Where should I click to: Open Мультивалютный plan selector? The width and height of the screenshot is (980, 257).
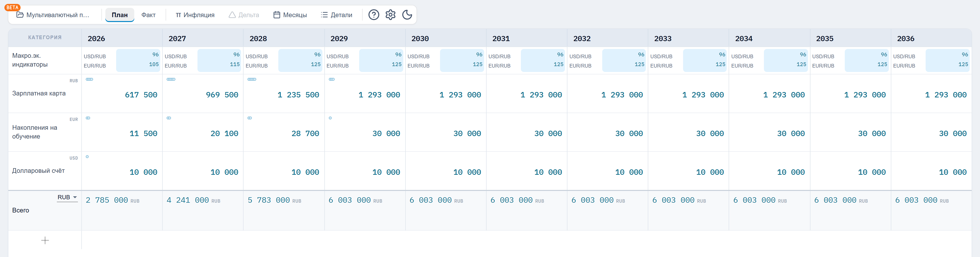(x=53, y=15)
